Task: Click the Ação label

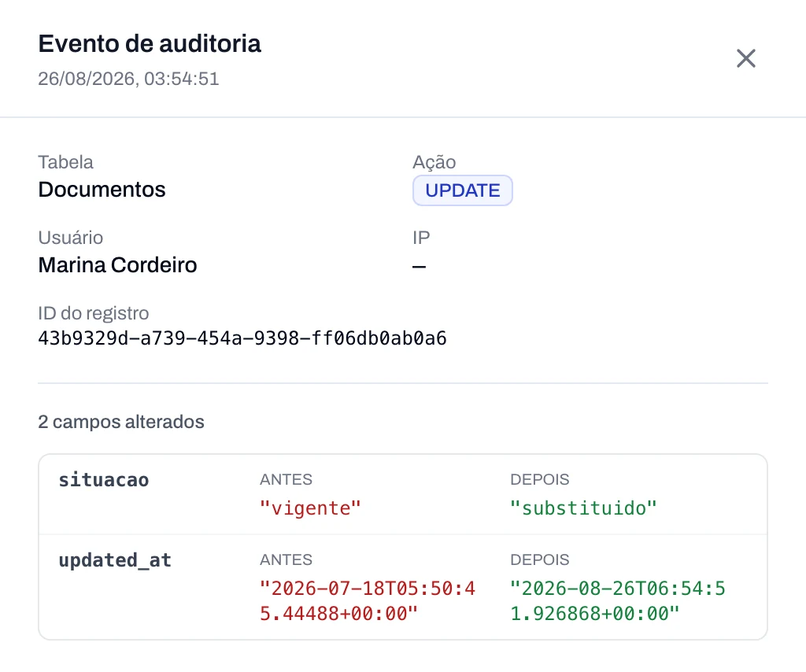Action: (434, 162)
